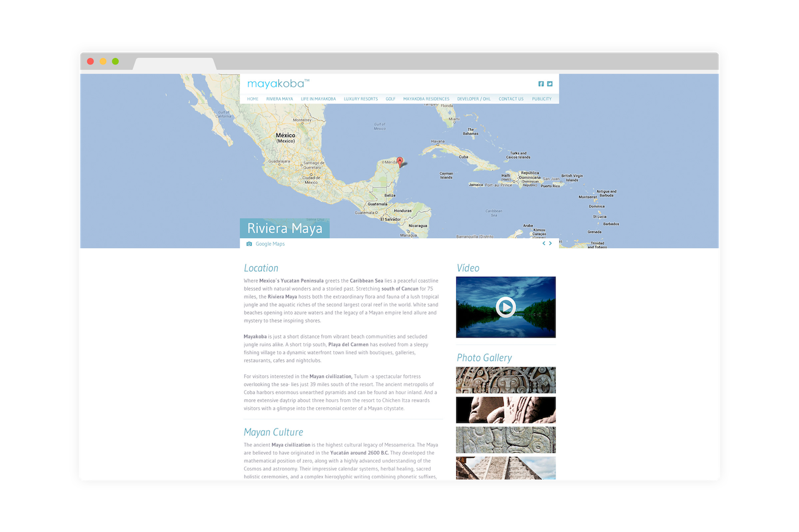Click the Vídeo heading
Viewport: 799px width, 532px height.
[468, 268]
